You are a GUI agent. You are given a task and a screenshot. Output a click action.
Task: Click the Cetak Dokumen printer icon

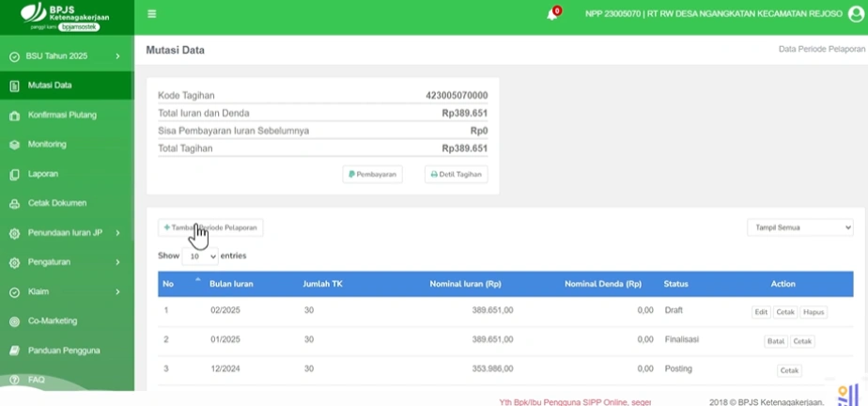click(x=15, y=204)
